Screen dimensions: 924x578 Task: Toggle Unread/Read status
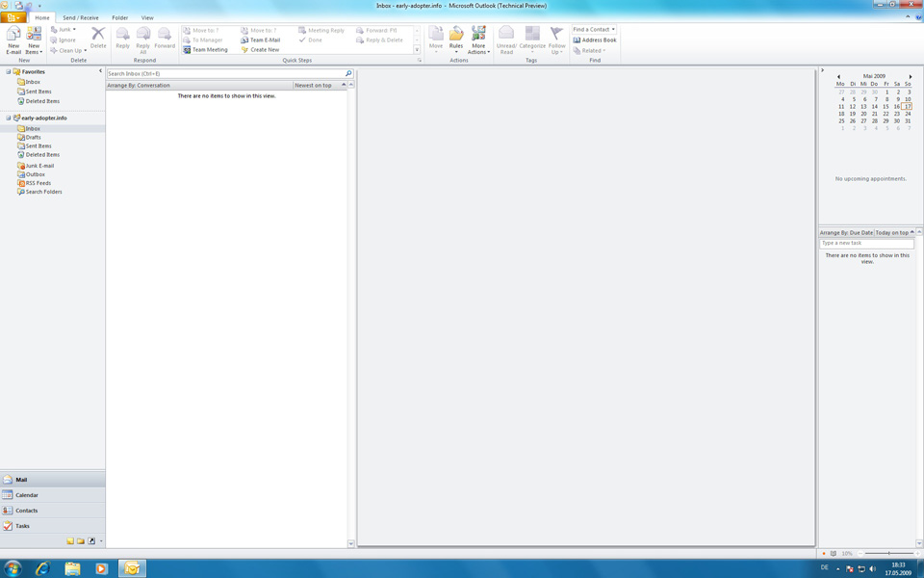[506, 40]
